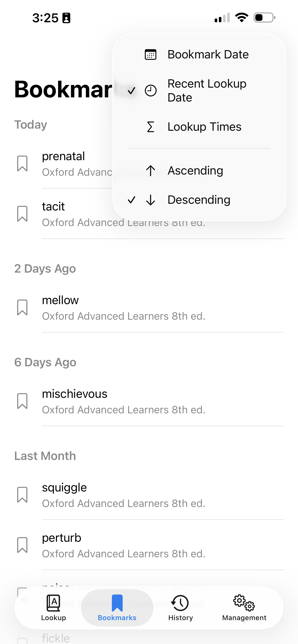Screen dimensions: 298x644
Task: Open the History tab
Action: [x=180, y=608]
